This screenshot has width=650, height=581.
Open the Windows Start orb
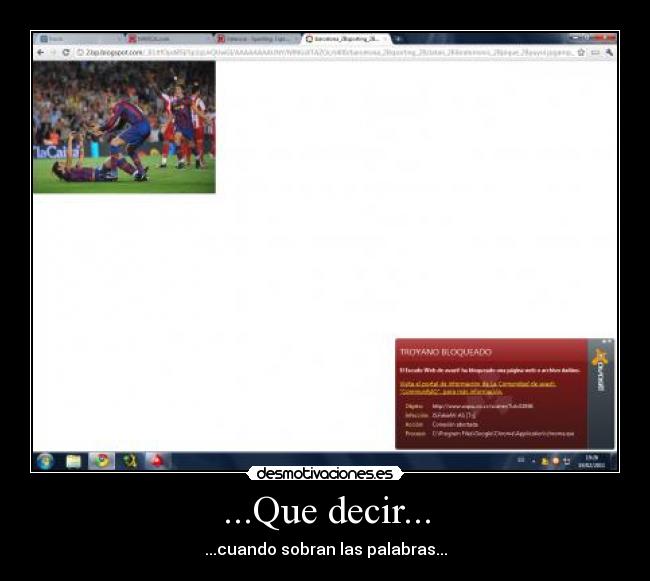[x=45, y=461]
